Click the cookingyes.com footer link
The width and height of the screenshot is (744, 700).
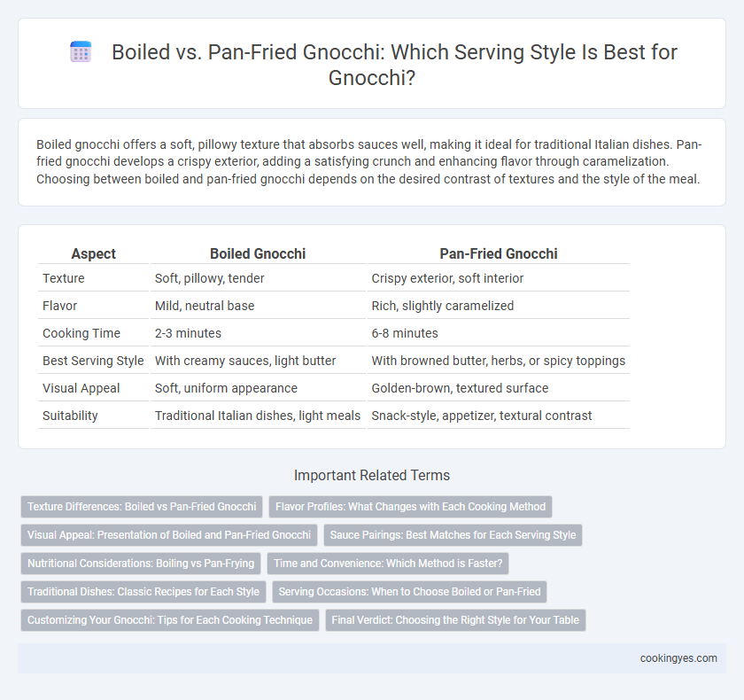678,658
